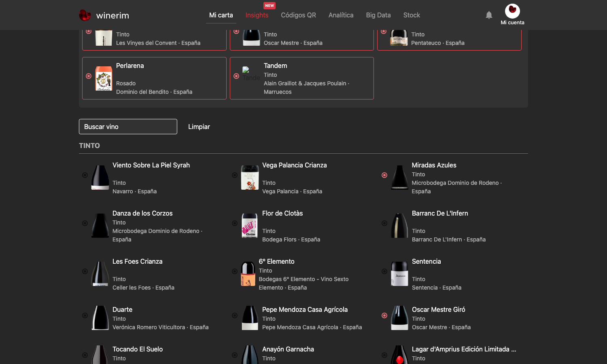This screenshot has width=607, height=364.
Task: Select the Pepe Mendoza Casa Agrícola radio
Action: tap(235, 315)
